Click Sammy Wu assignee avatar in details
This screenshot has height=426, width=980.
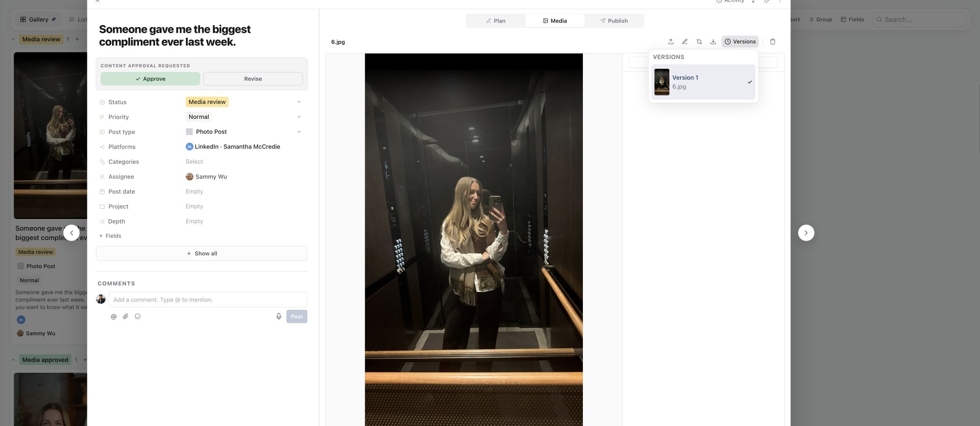point(190,176)
